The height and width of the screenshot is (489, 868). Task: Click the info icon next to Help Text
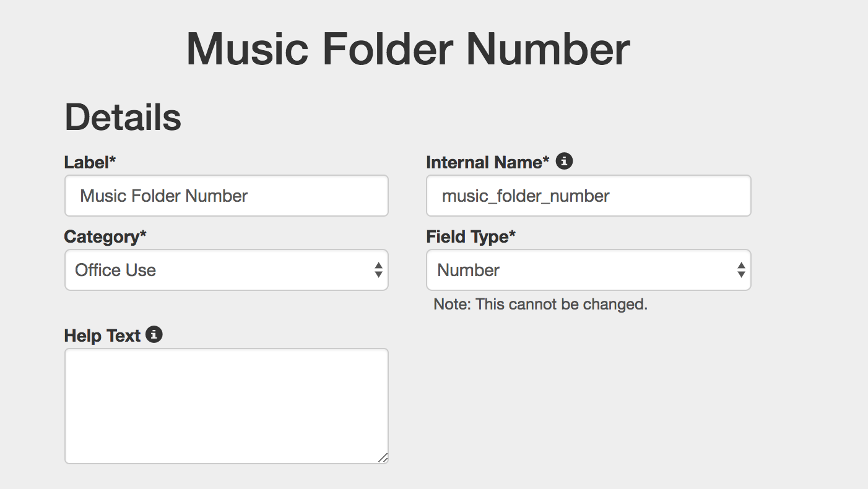tap(154, 335)
